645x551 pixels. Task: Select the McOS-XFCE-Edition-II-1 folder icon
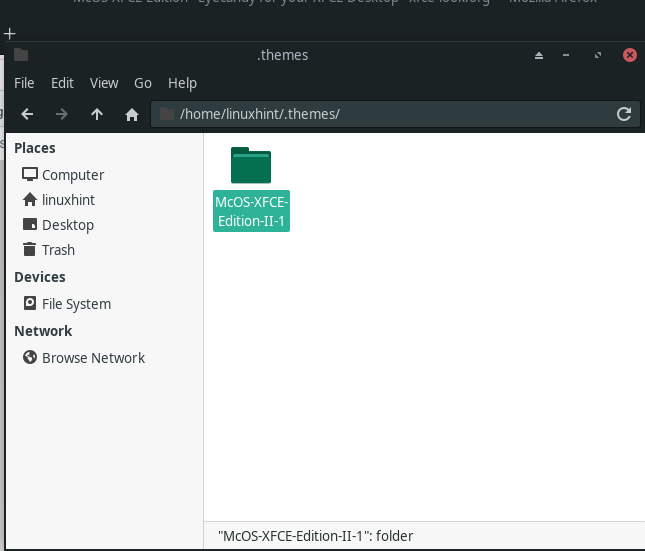[x=251, y=165]
